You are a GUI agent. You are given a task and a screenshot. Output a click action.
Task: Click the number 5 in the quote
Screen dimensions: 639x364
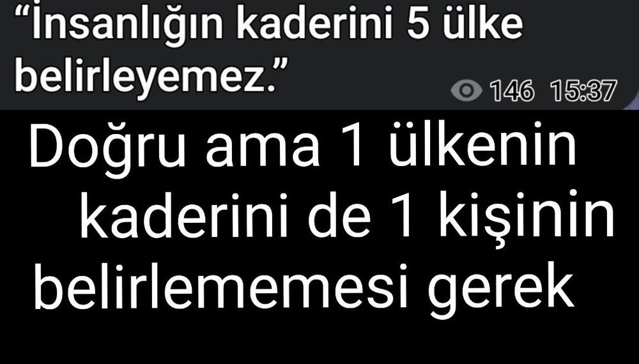tap(418, 24)
